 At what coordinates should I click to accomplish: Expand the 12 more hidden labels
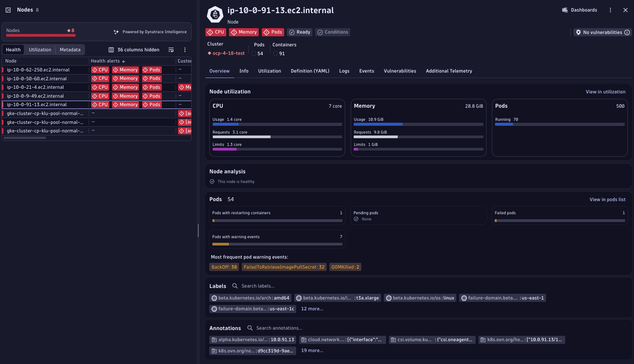(312, 308)
